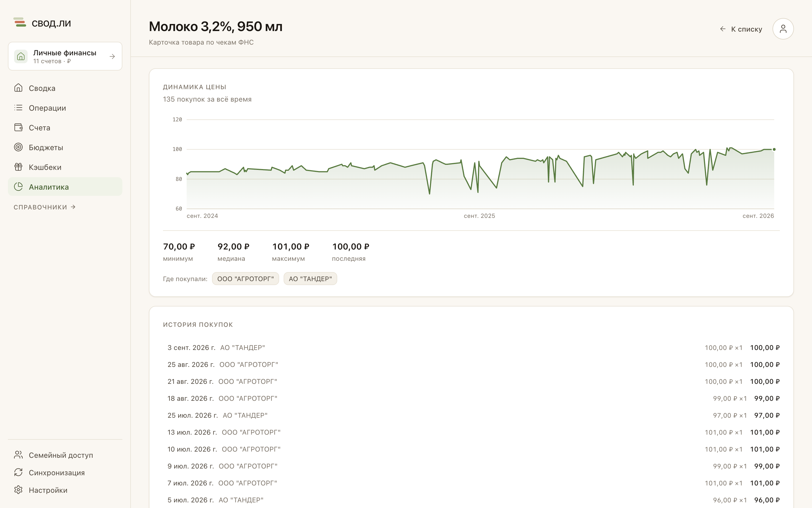This screenshot has width=812, height=508.
Task: Click the Сводка home icon
Action: [x=18, y=88]
